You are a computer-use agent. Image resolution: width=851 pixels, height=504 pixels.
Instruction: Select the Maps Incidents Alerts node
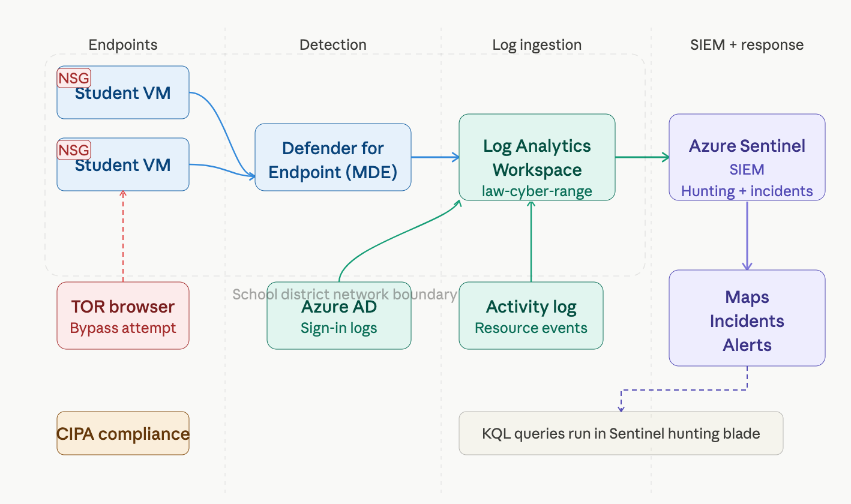(x=747, y=318)
